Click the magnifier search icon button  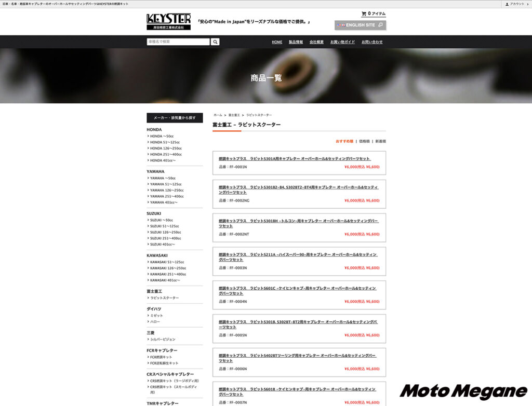[x=215, y=42]
